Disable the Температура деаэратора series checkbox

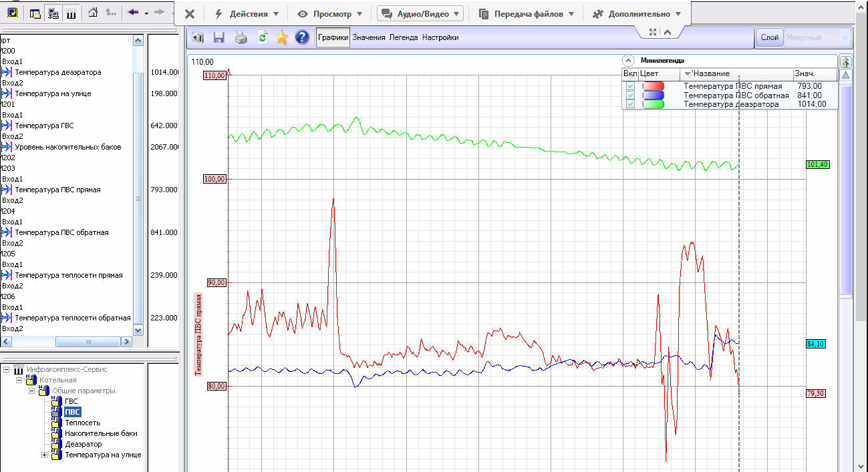630,104
